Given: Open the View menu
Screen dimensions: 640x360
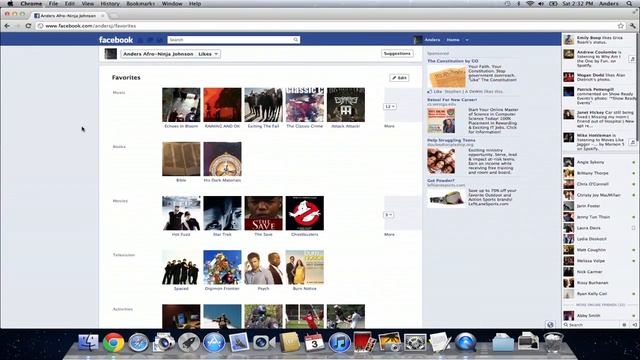Looking at the screenshot, I should pyautogui.click(x=88, y=4).
